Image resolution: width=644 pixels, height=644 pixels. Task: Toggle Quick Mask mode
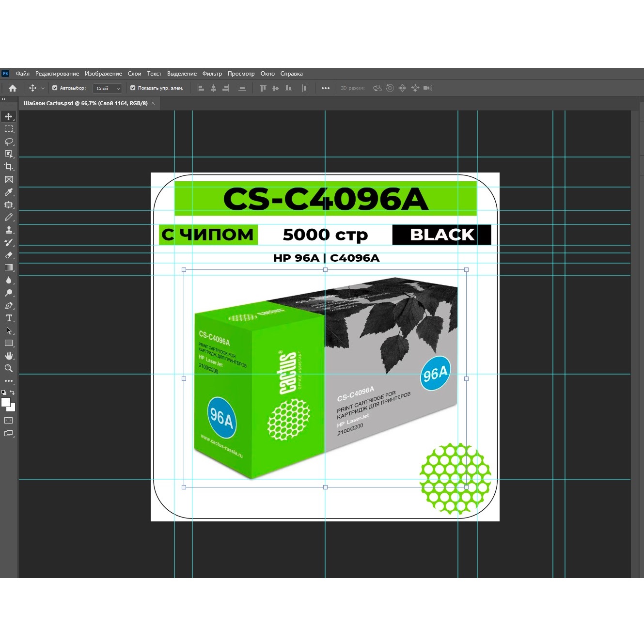(9, 421)
